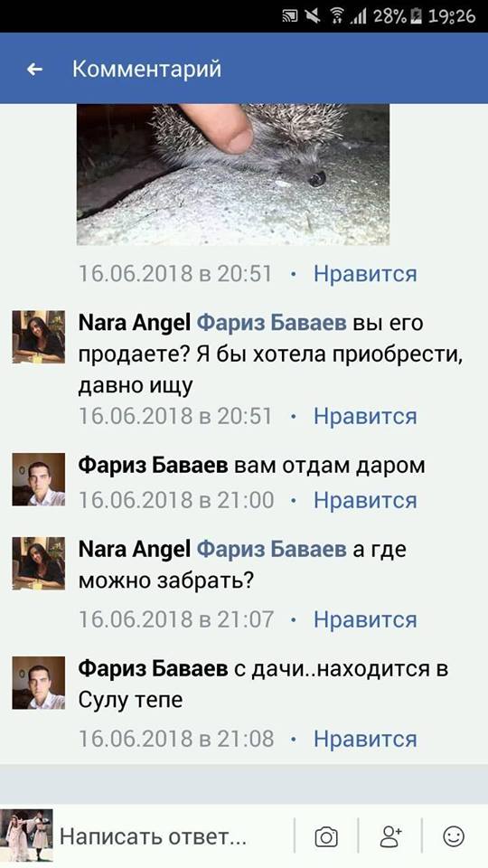This screenshot has width=488, height=868.
Task: Like the comment posted at 21:00
Action: (x=365, y=500)
